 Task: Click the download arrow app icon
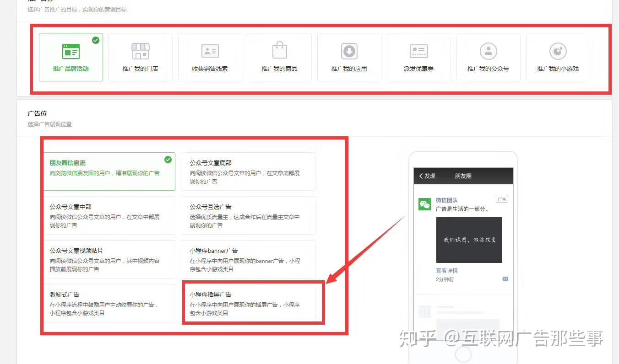coord(349,51)
